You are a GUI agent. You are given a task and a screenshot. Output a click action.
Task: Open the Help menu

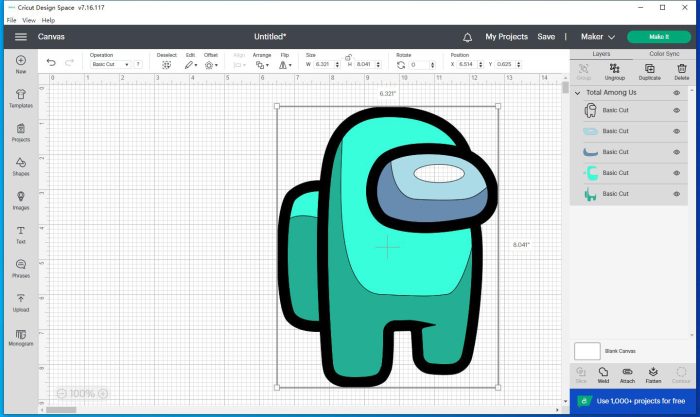[48, 20]
